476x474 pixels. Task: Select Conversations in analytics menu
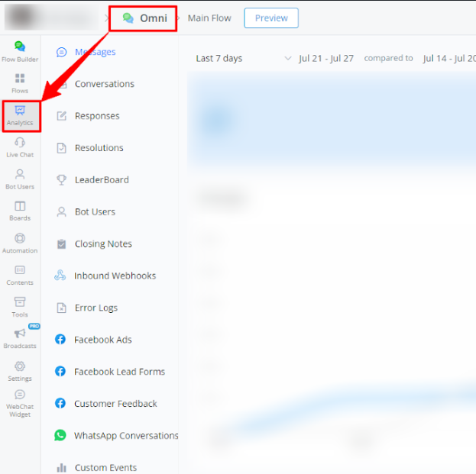[x=104, y=84]
